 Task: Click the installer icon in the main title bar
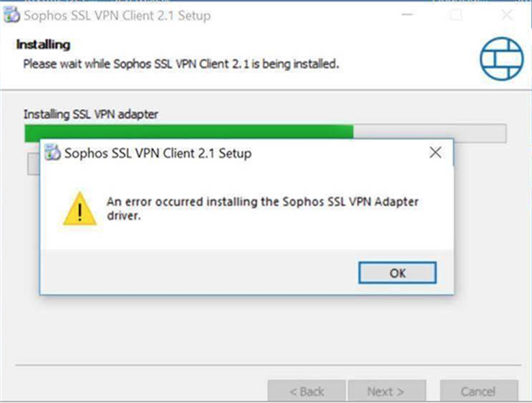(12, 15)
